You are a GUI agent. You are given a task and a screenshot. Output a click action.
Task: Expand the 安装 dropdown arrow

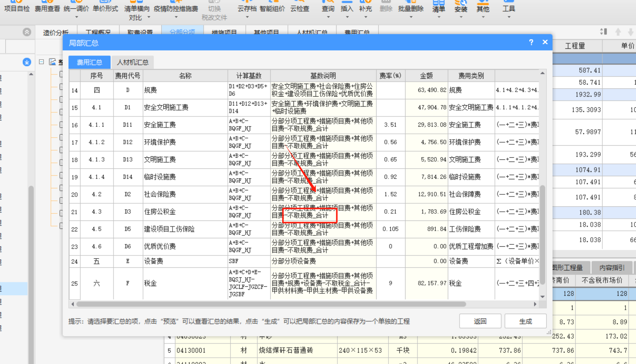point(461,17)
